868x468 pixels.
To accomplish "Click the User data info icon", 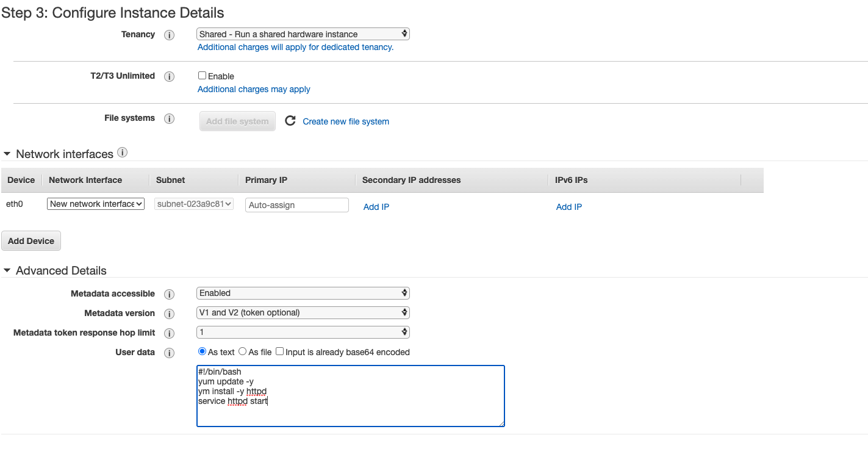I will [170, 353].
